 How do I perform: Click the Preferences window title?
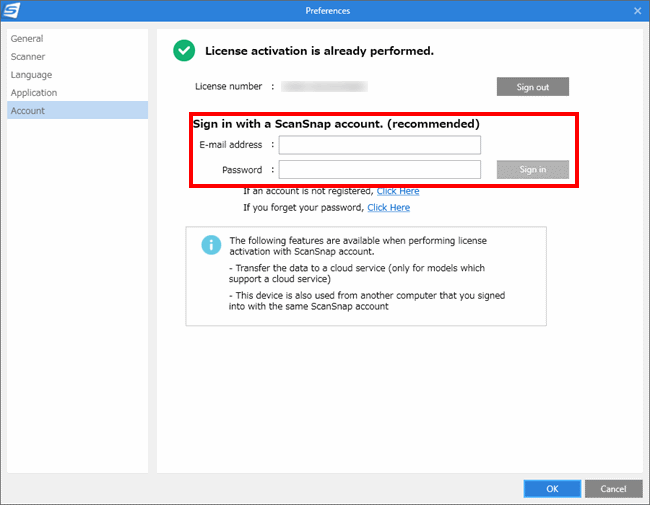pyautogui.click(x=327, y=11)
